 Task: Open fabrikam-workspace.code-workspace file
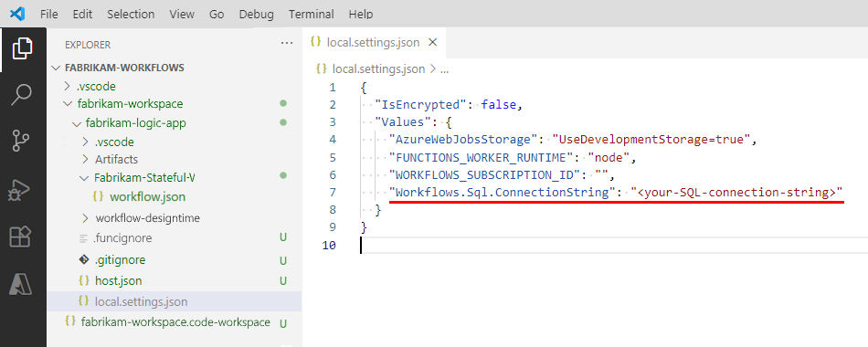pyautogui.click(x=175, y=321)
